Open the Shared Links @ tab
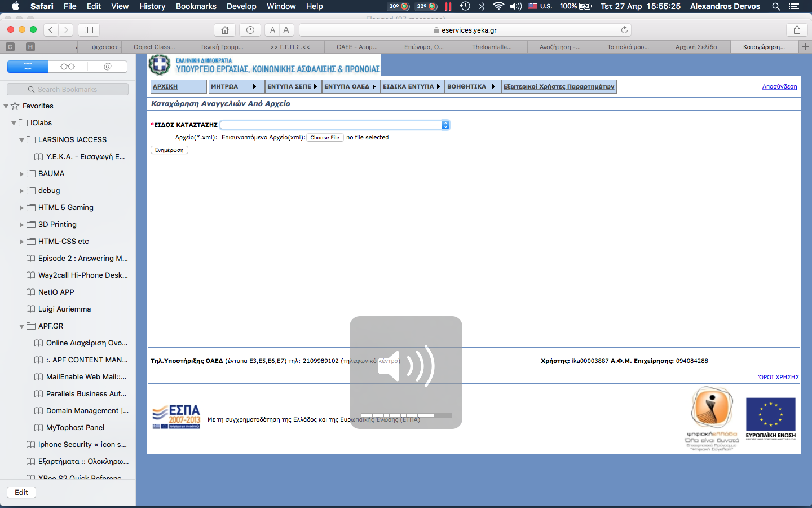Screen dimensions: 812x508 tap(107, 67)
